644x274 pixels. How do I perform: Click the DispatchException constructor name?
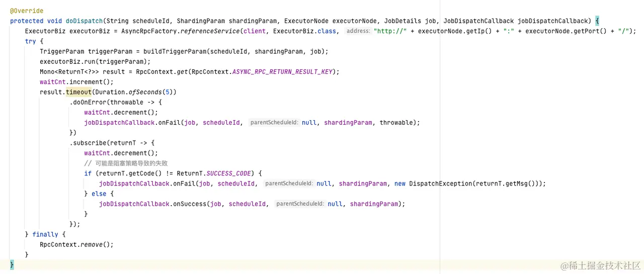pos(440,184)
